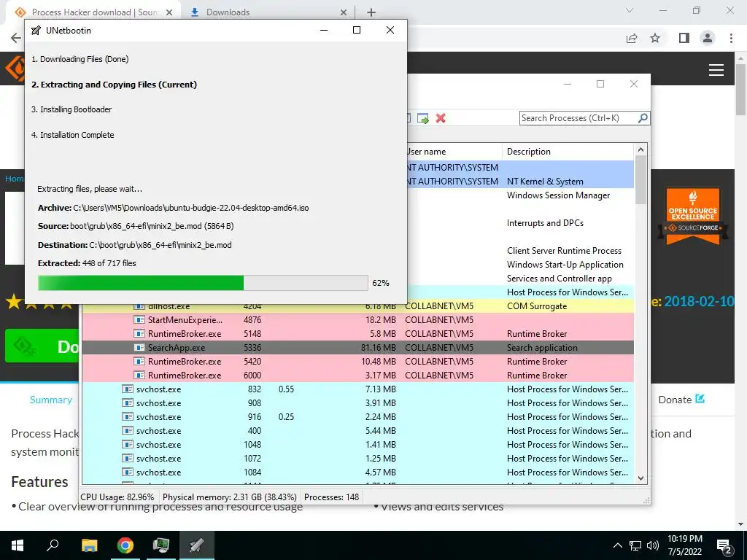Select RuntimeBroker.exe with PID 5148
The height and width of the screenshot is (560, 747).
click(357, 334)
